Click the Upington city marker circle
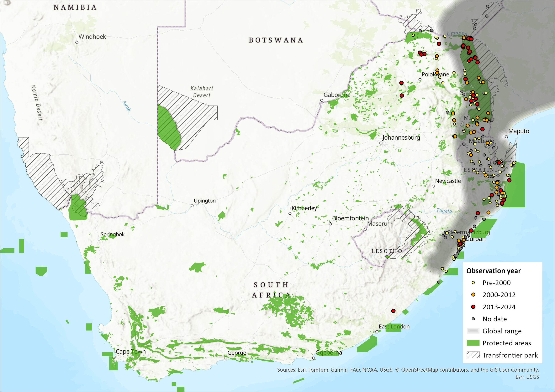 (192, 206)
